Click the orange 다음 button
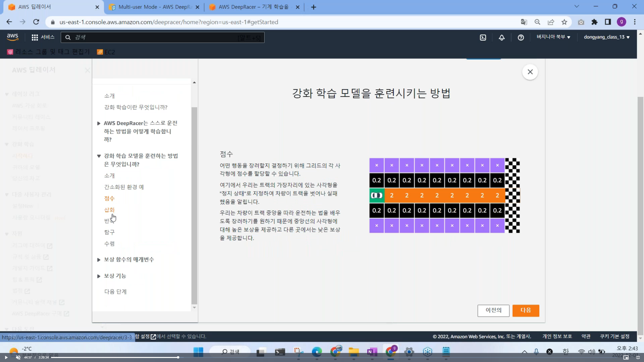This screenshot has width=644, height=362. (x=526, y=310)
